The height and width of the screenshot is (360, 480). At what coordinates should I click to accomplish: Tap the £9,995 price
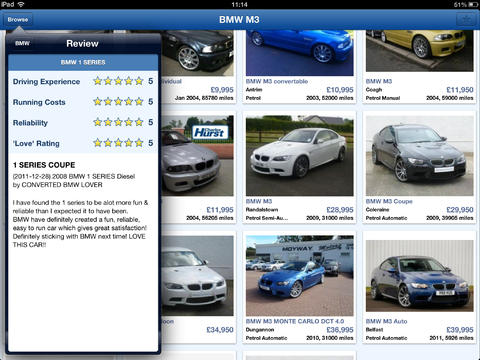(222, 90)
